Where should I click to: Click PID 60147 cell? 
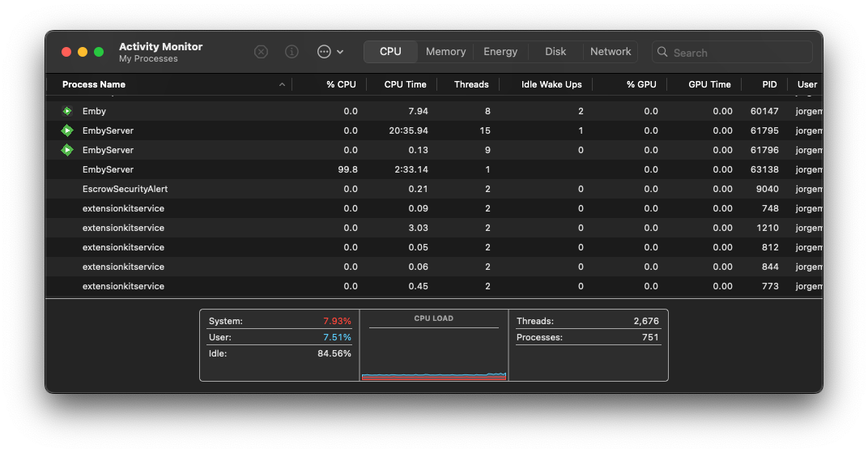point(764,111)
